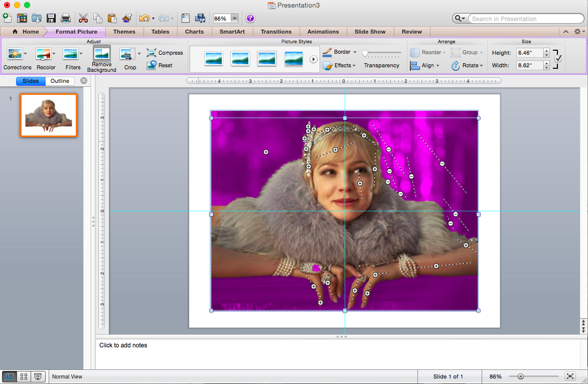Adjust the Transparency slider
The width and height of the screenshot is (588, 384).
pyautogui.click(x=365, y=53)
